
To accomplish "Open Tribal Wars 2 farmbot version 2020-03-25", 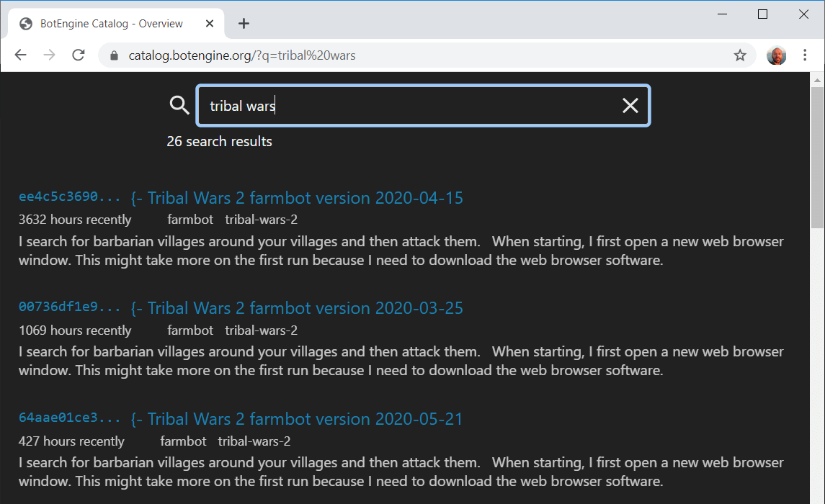I will point(297,308).
